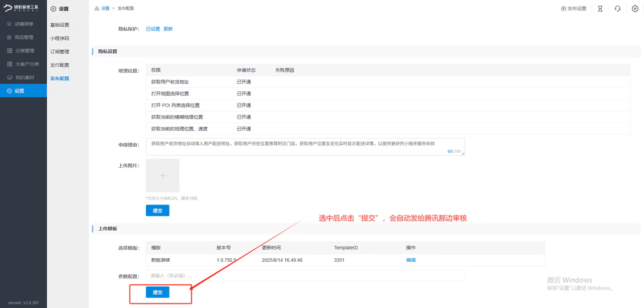Click the 失败原因 column header
The width and height of the screenshot is (644, 308).
coord(285,70)
